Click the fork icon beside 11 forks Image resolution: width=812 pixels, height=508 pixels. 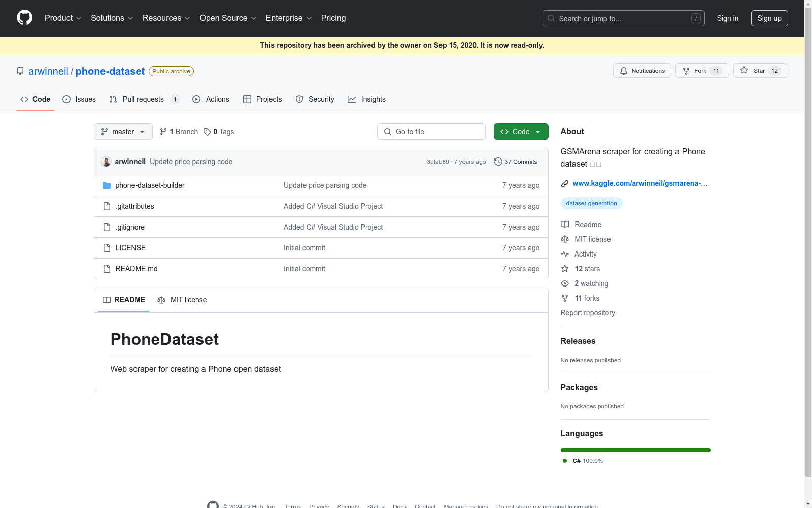(565, 298)
